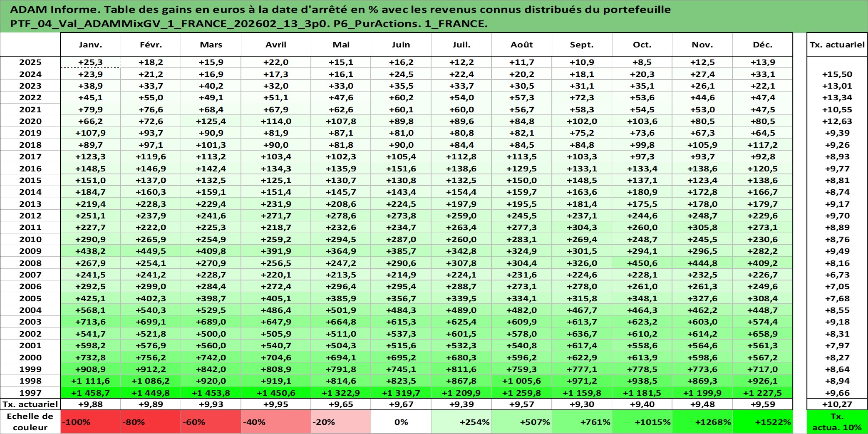This screenshot has height=434, width=868.
Task: Click the Avril column header
Action: pos(276,45)
